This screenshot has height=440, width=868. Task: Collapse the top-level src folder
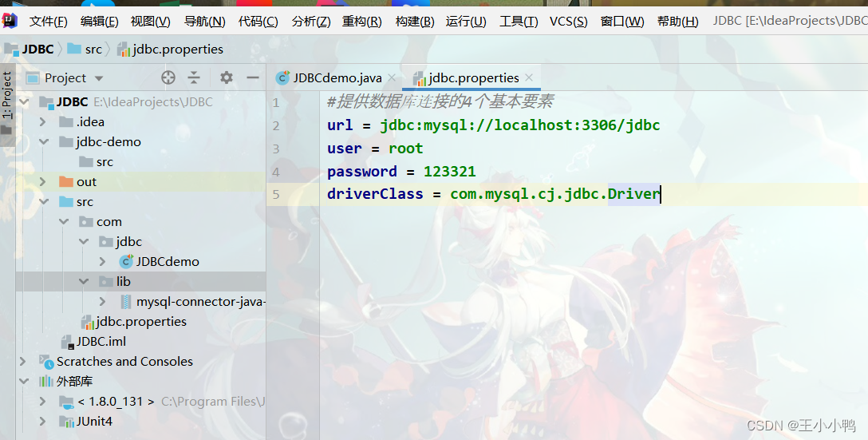[44, 202]
